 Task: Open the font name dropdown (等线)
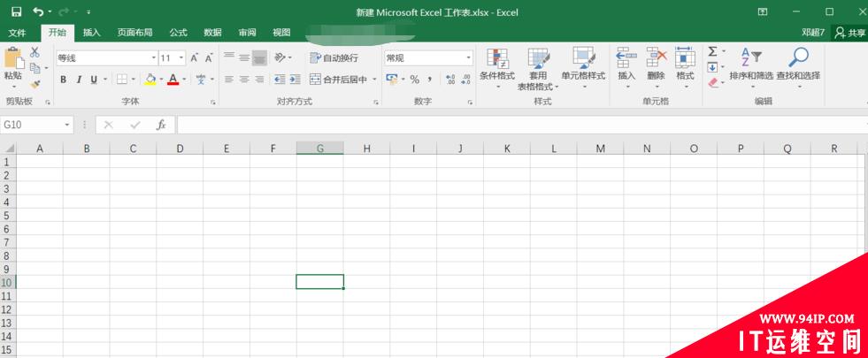pos(154,58)
